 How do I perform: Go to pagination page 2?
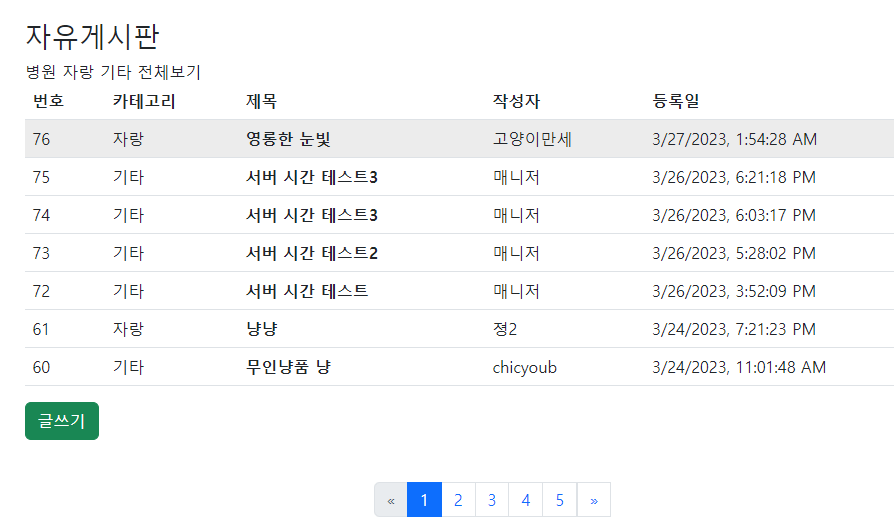(x=458, y=500)
